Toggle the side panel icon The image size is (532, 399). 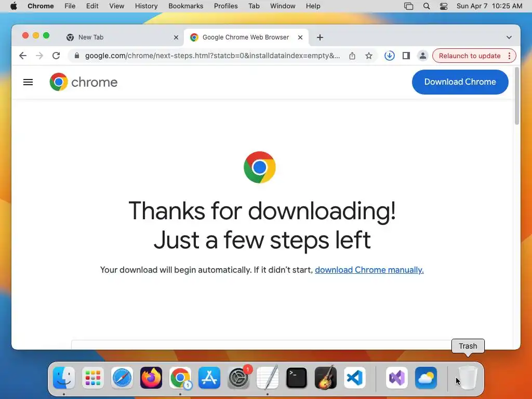click(x=406, y=56)
